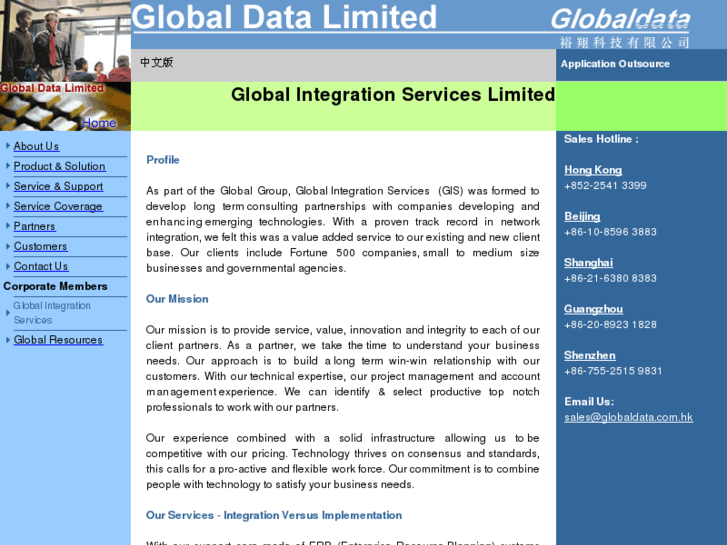The width and height of the screenshot is (727, 545).
Task: Click the Application Outsource label
Action: tap(615, 64)
